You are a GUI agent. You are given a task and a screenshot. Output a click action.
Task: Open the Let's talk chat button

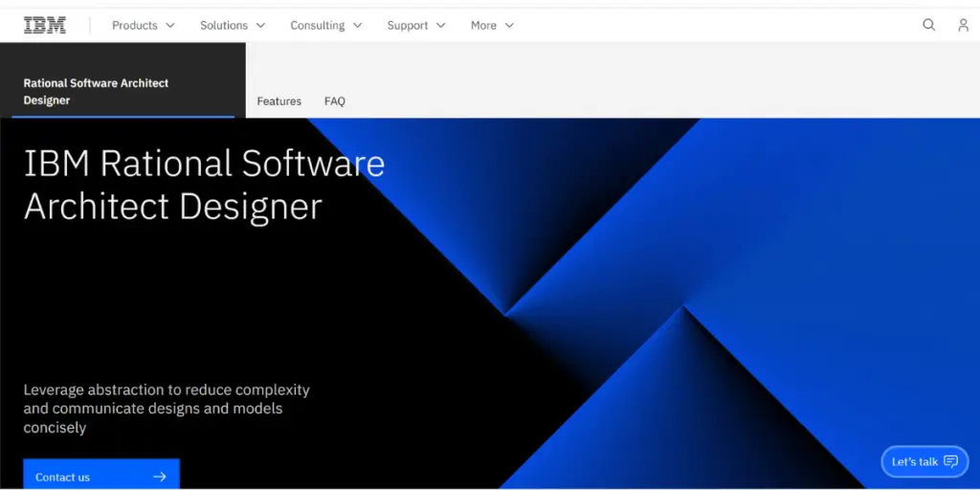[924, 462]
